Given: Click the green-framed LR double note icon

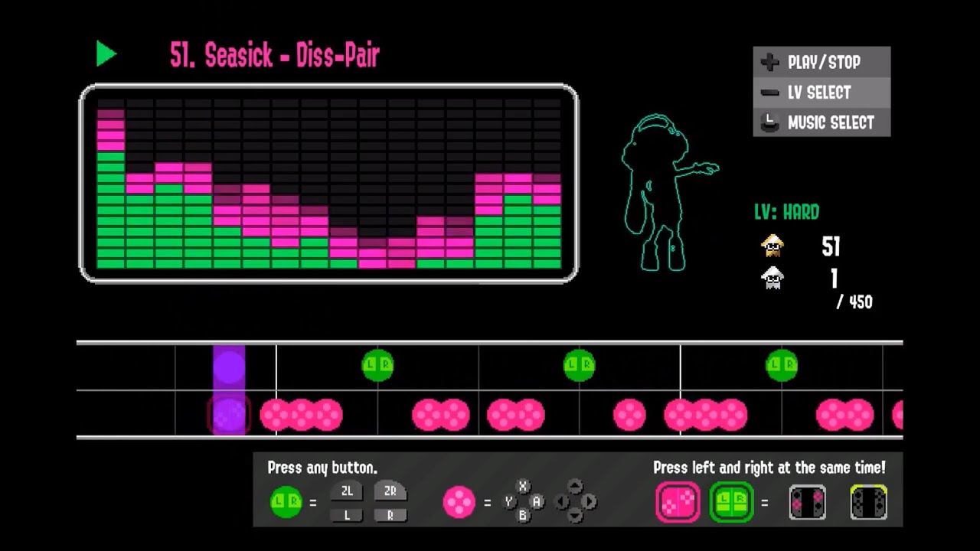Looking at the screenshot, I should 731,502.
